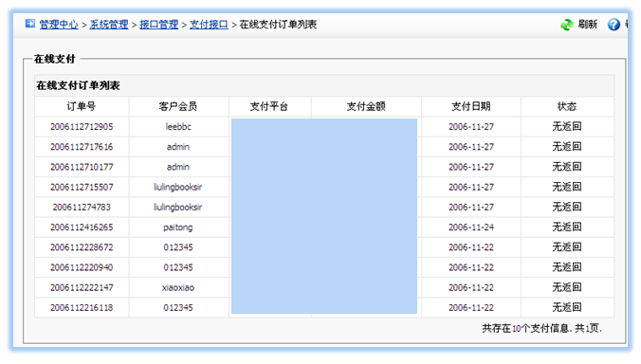Select the 支付金额 column header
This screenshot has height=364, width=641.
point(366,106)
